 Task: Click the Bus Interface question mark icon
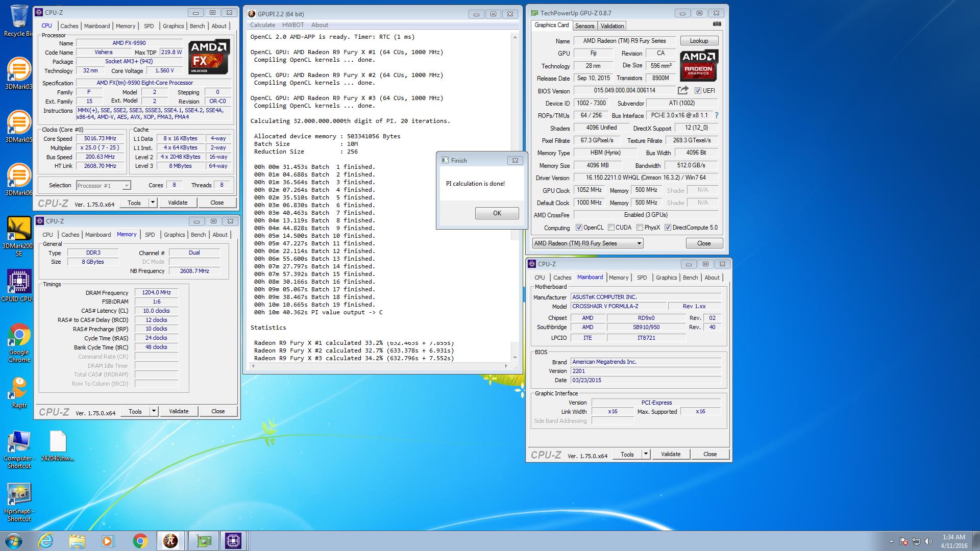click(716, 115)
